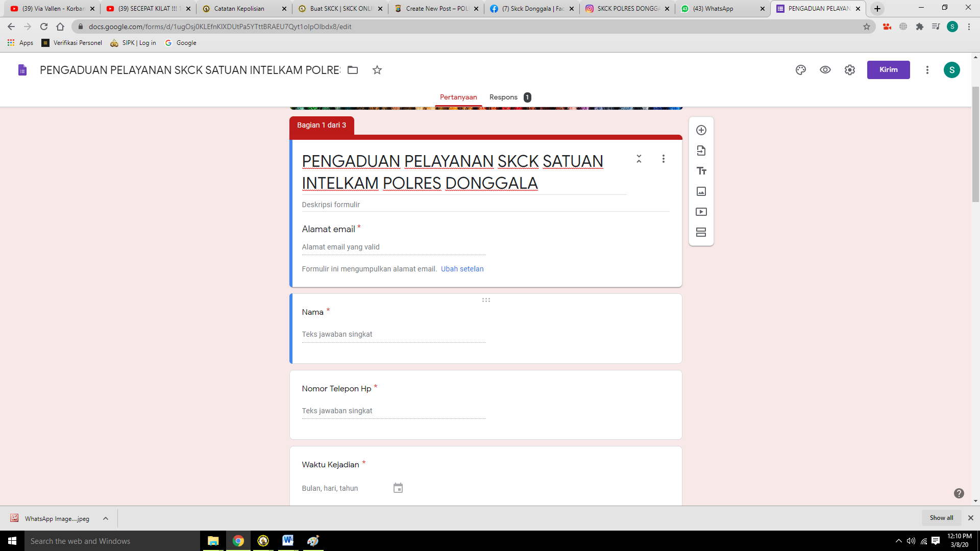Click the import questions icon

point(701,151)
